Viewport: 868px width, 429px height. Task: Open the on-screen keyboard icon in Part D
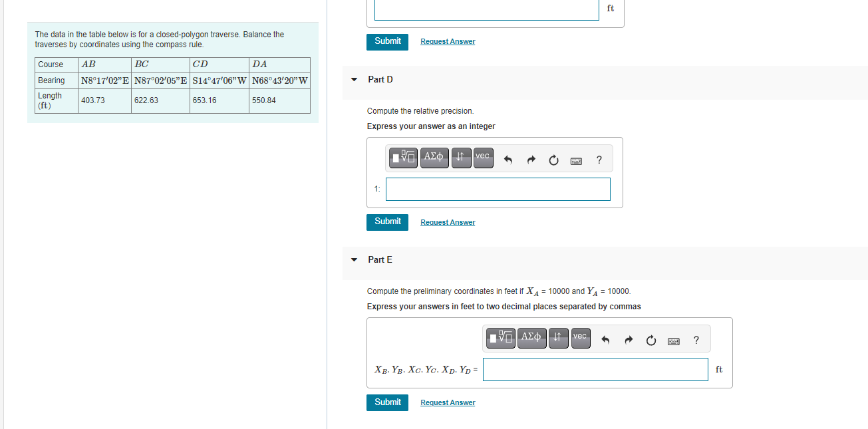(576, 160)
